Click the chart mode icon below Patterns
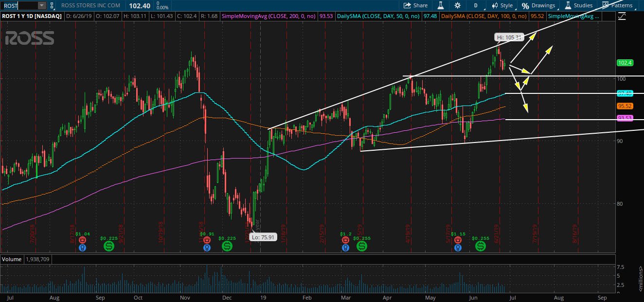 click(622, 16)
